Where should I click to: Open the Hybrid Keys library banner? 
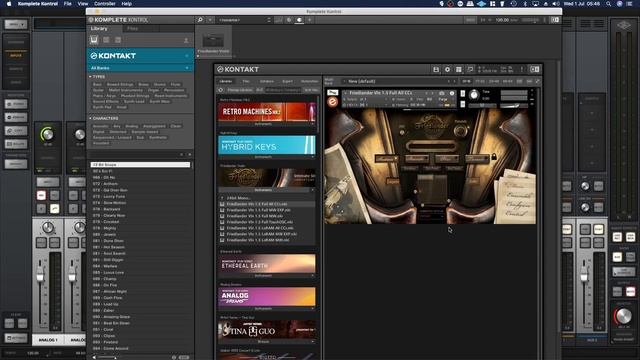(x=267, y=145)
